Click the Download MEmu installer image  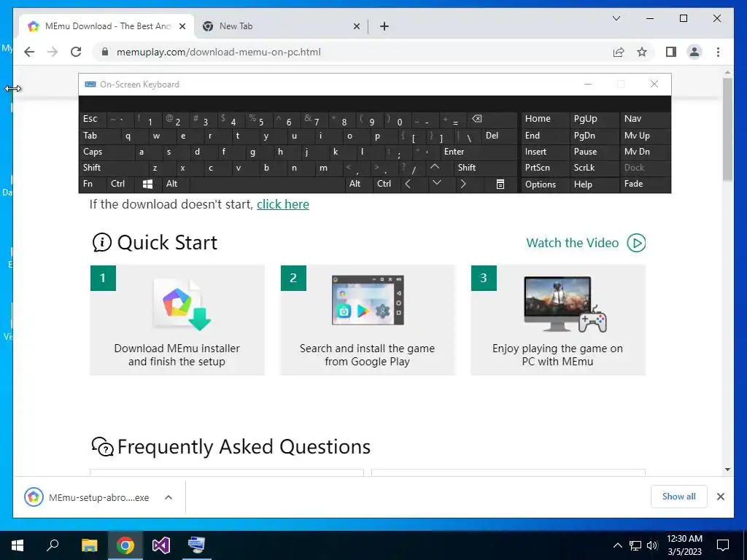click(183, 306)
